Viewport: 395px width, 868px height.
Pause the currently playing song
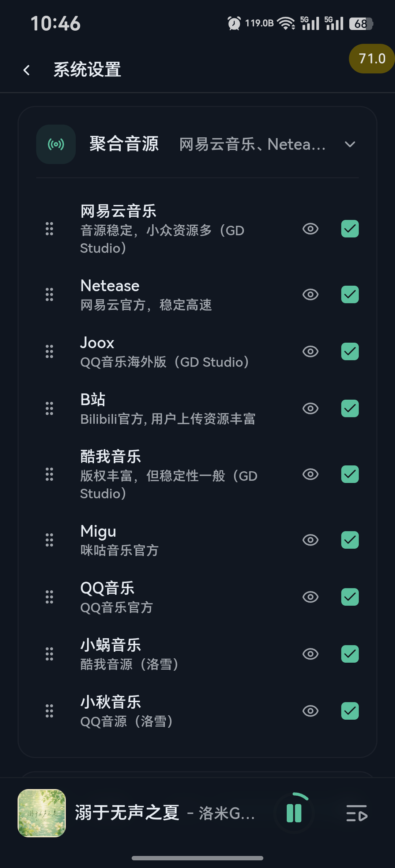(294, 813)
